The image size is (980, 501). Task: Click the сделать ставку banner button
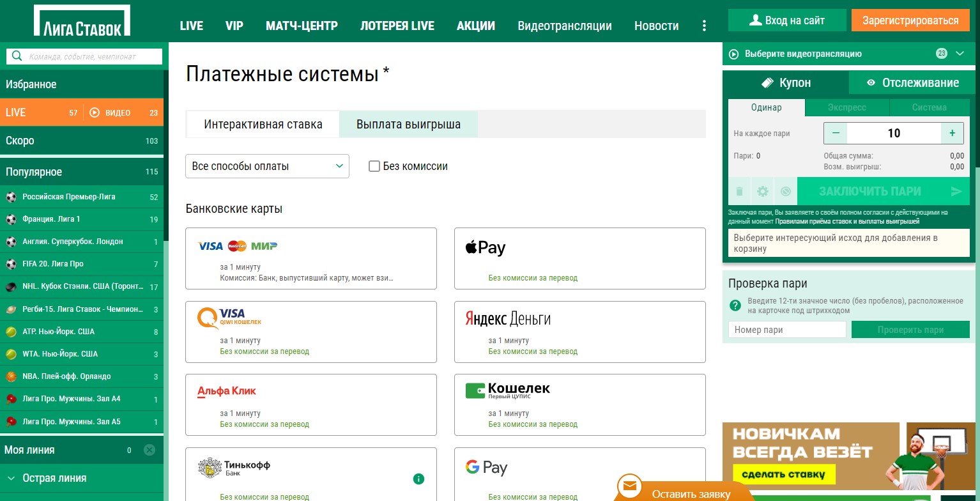783,475
